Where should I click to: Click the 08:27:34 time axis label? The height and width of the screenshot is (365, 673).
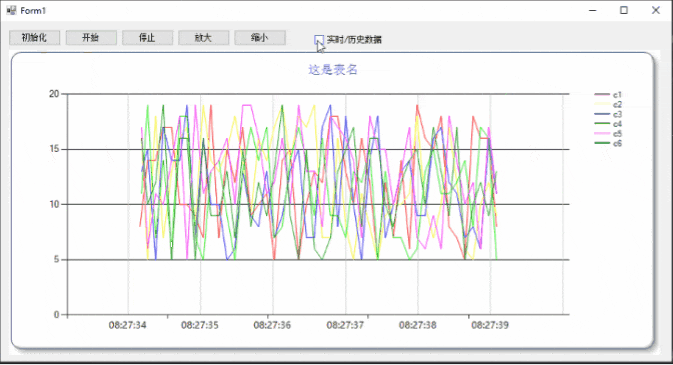pyautogui.click(x=127, y=325)
